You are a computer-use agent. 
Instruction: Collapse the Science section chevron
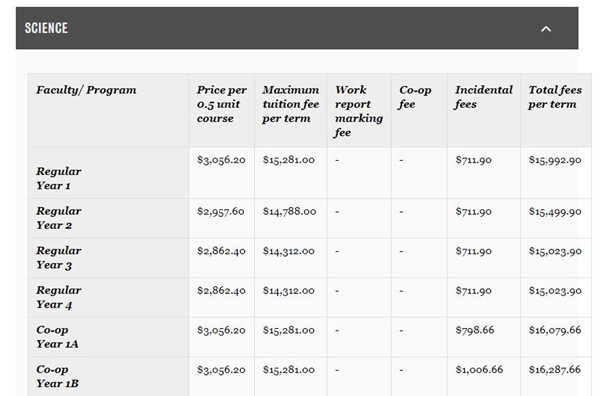tap(546, 29)
